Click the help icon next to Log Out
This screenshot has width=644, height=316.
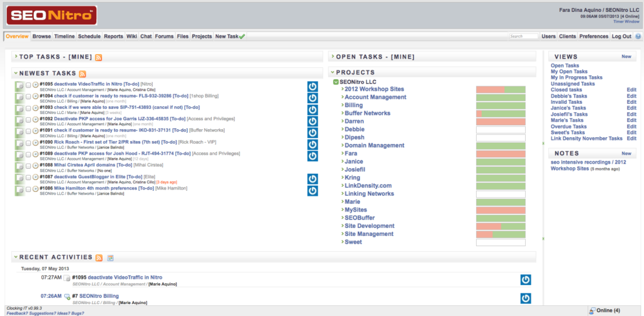[638, 36]
